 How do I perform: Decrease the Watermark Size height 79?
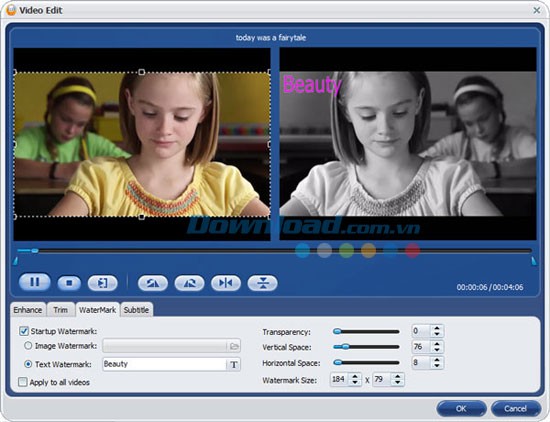398,382
